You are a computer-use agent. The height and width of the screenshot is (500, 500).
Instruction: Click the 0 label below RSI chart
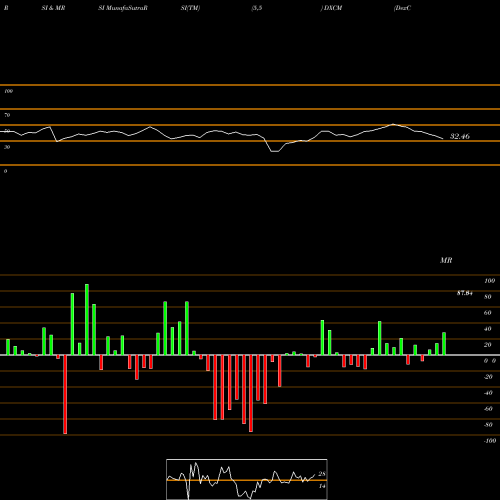point(5,171)
